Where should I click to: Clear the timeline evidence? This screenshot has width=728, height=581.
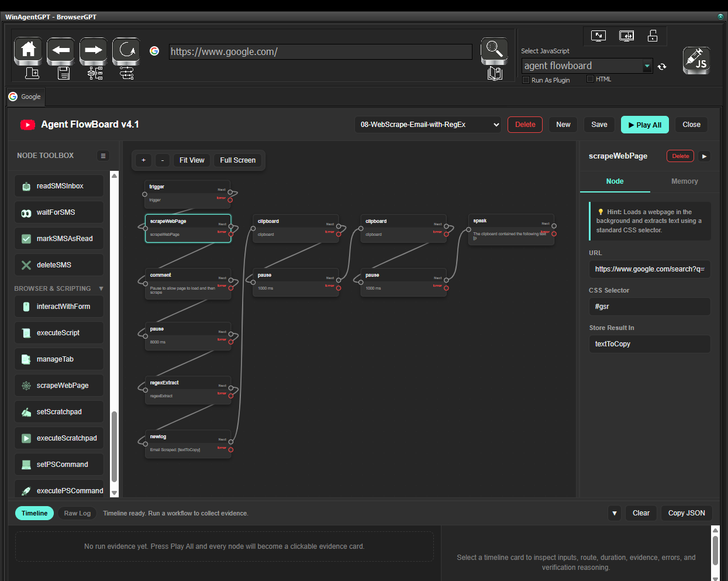click(x=641, y=513)
